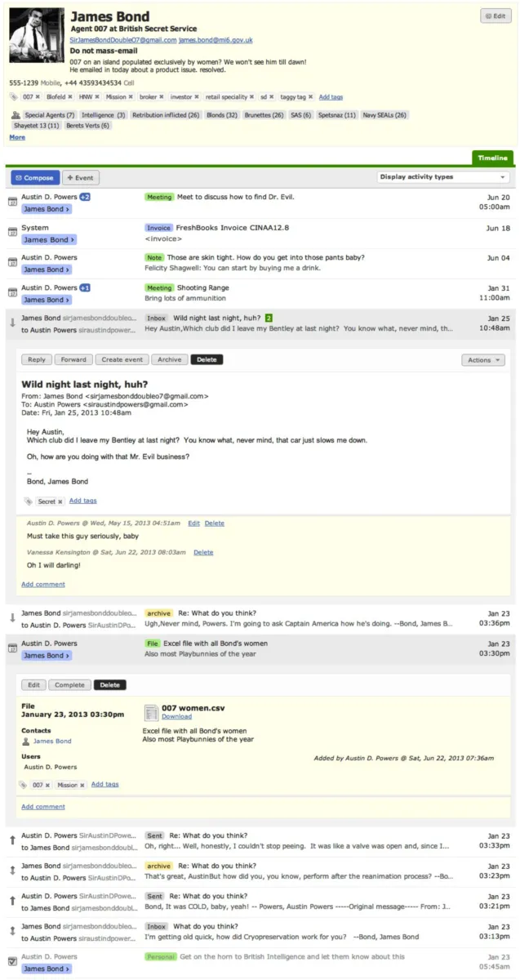Screen dimensions: 520x980
Task: Click the 007 women.csv file icon
Action: point(150,711)
